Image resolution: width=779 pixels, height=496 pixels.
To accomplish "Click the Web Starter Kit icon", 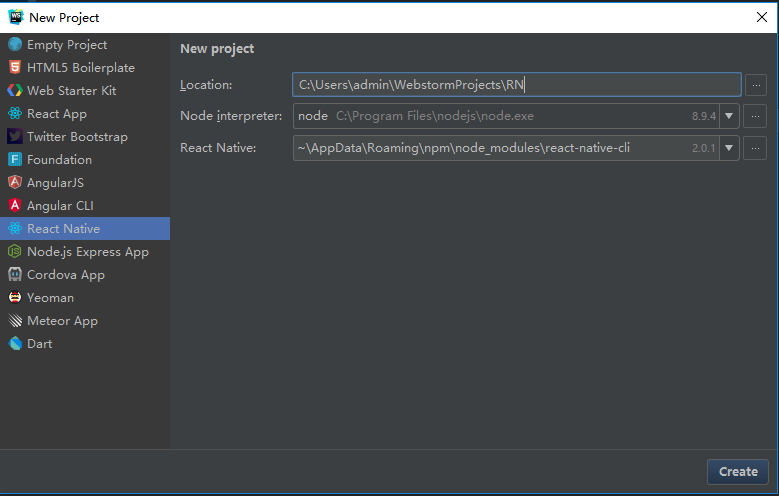I will pyautogui.click(x=15, y=90).
